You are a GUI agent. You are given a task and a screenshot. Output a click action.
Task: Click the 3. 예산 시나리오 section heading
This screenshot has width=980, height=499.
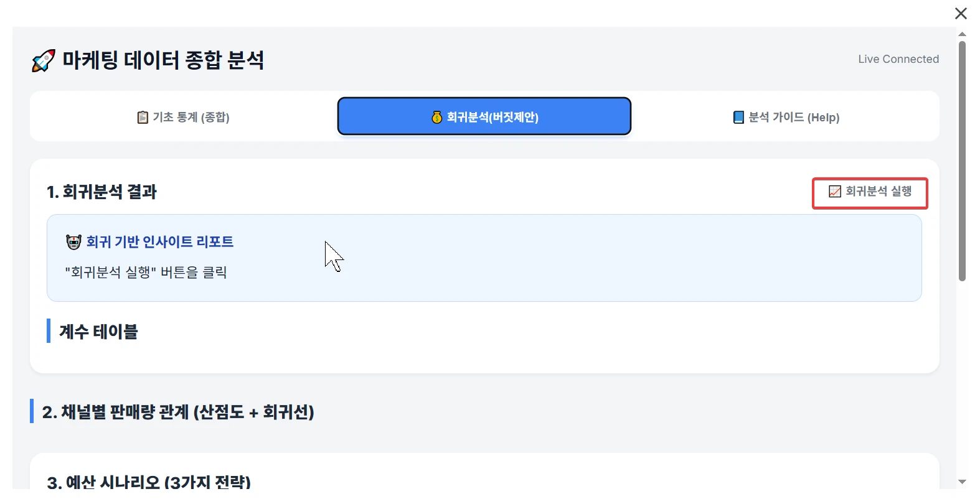click(x=149, y=482)
